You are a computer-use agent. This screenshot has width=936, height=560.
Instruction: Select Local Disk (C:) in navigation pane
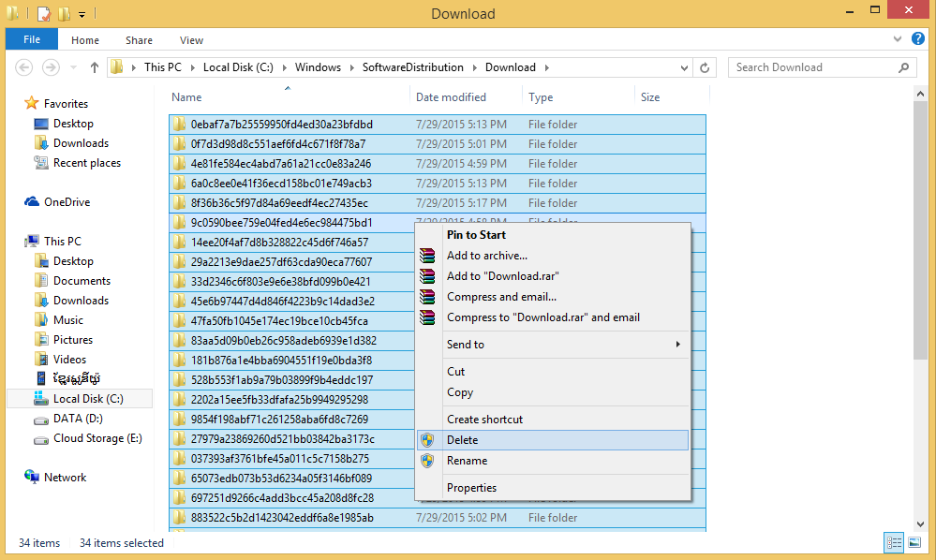click(80, 398)
